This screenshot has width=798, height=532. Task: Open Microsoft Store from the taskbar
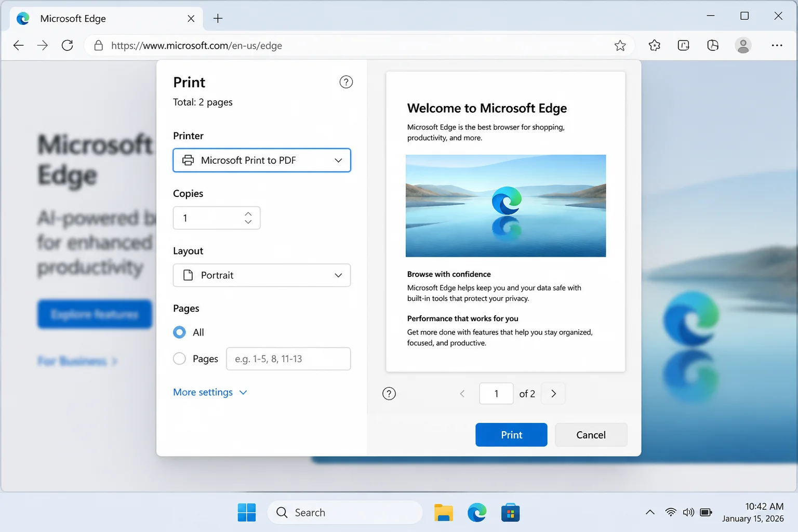[x=510, y=512]
